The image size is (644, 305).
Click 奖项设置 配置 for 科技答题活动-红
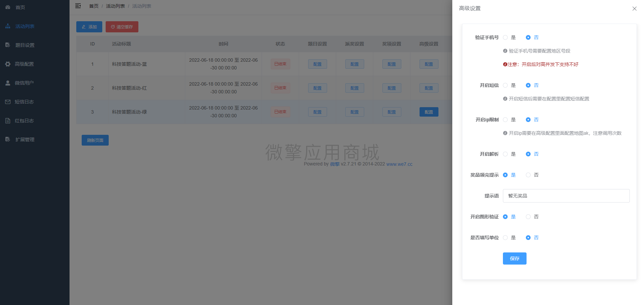coord(392,88)
